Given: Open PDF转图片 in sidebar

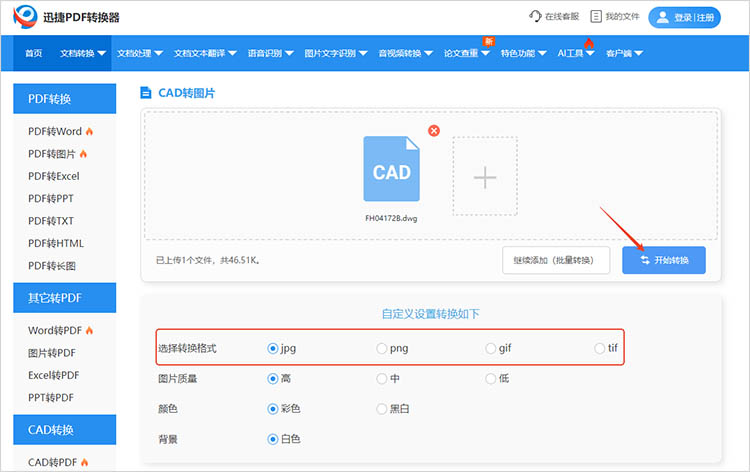Looking at the screenshot, I should [x=52, y=154].
